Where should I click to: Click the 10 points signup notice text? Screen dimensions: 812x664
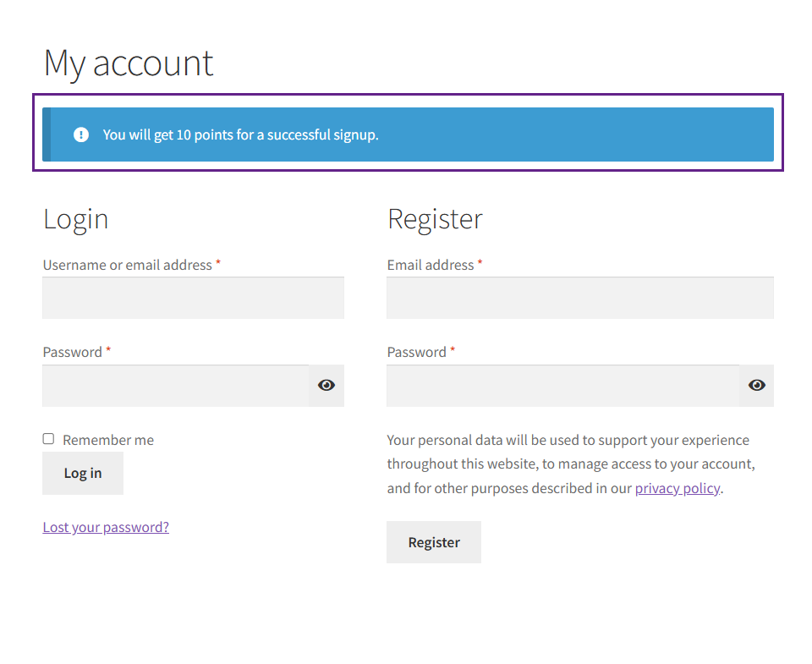(x=241, y=134)
